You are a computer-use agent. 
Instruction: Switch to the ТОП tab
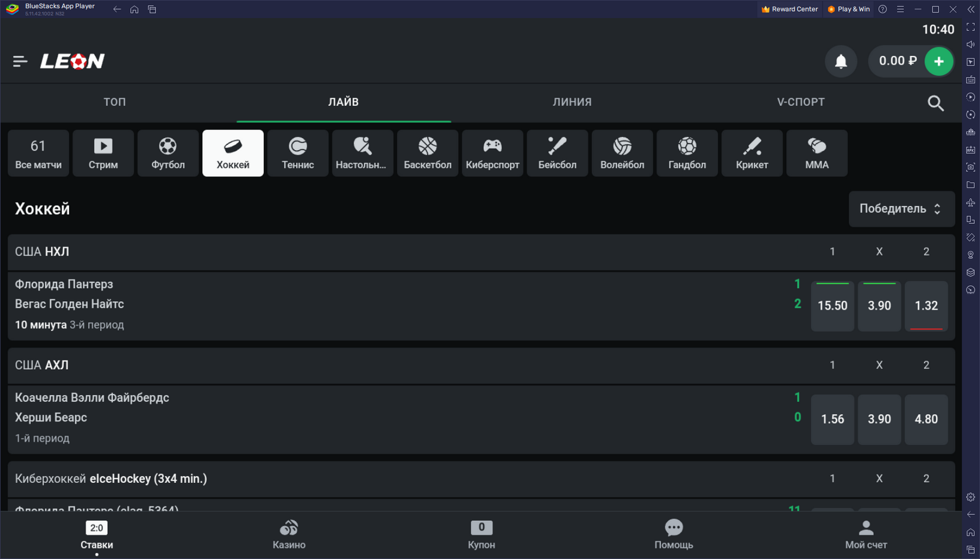coord(115,102)
